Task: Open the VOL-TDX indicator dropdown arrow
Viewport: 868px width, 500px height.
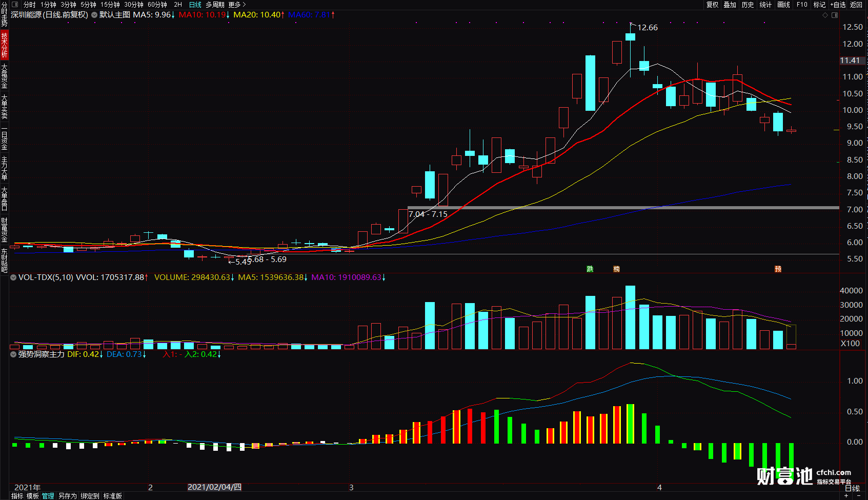Action: coord(13,277)
